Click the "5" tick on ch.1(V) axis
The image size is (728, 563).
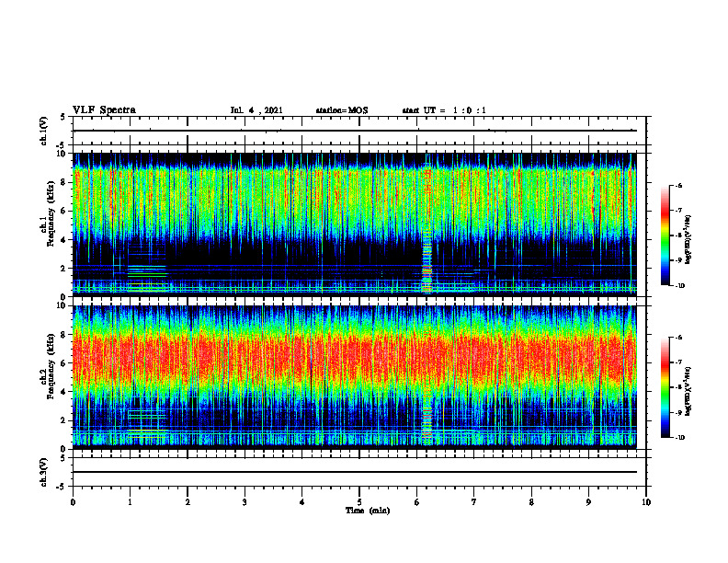coord(63,117)
